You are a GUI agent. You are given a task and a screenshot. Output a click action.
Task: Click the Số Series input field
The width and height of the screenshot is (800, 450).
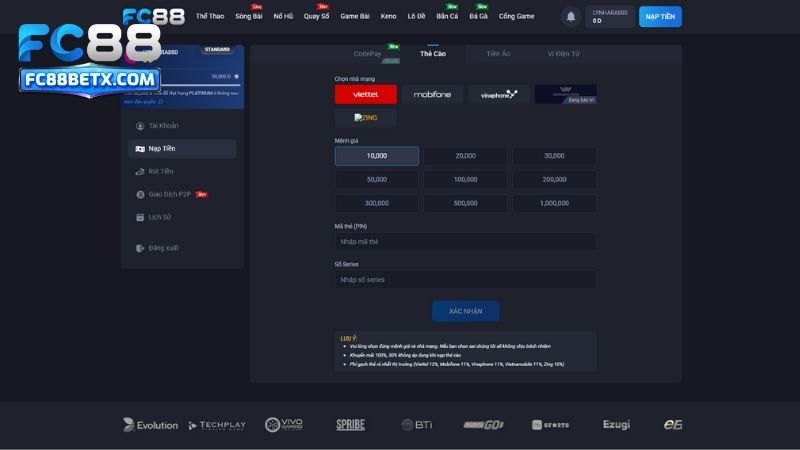(x=465, y=280)
